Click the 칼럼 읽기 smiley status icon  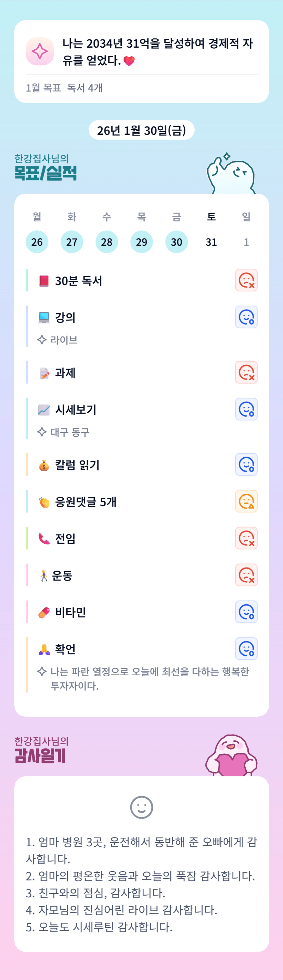246,464
